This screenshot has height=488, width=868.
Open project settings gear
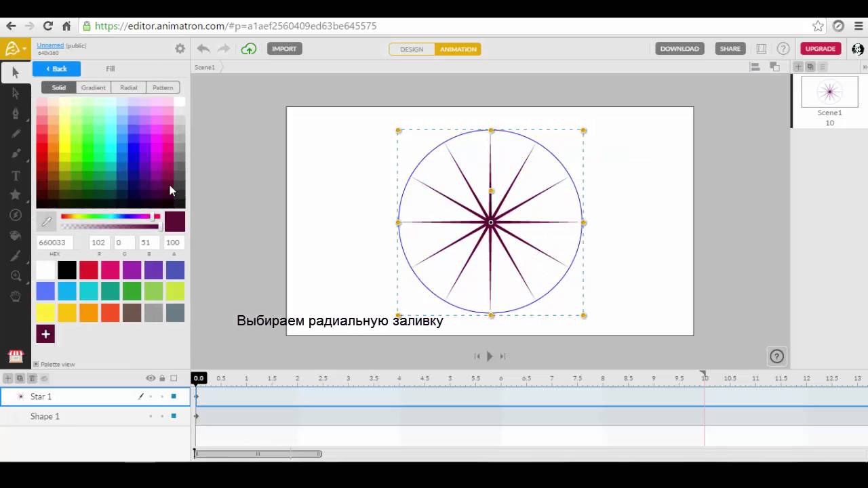coord(180,49)
